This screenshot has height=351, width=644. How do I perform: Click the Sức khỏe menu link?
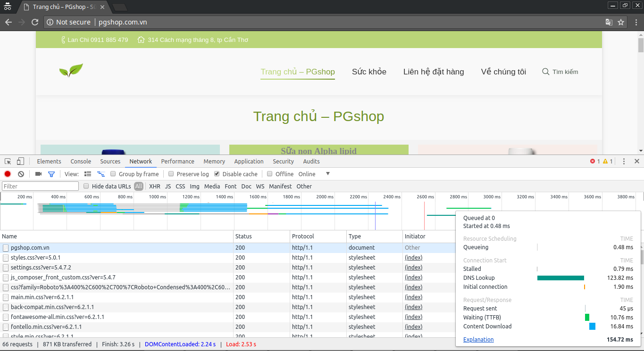tap(369, 72)
